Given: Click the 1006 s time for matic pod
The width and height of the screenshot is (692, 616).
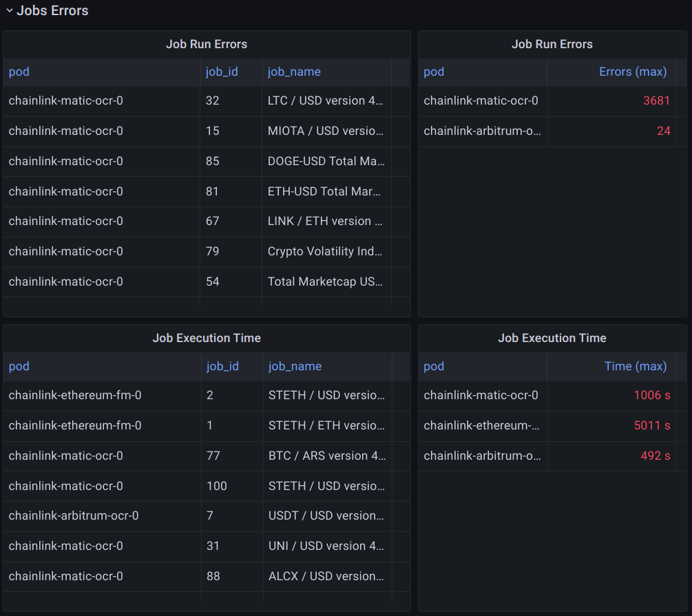Looking at the screenshot, I should coord(651,395).
